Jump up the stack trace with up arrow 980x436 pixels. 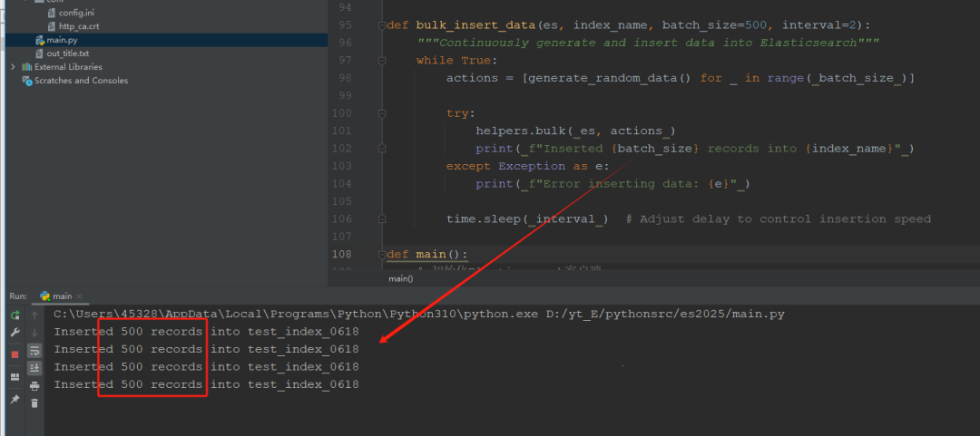coord(34,315)
